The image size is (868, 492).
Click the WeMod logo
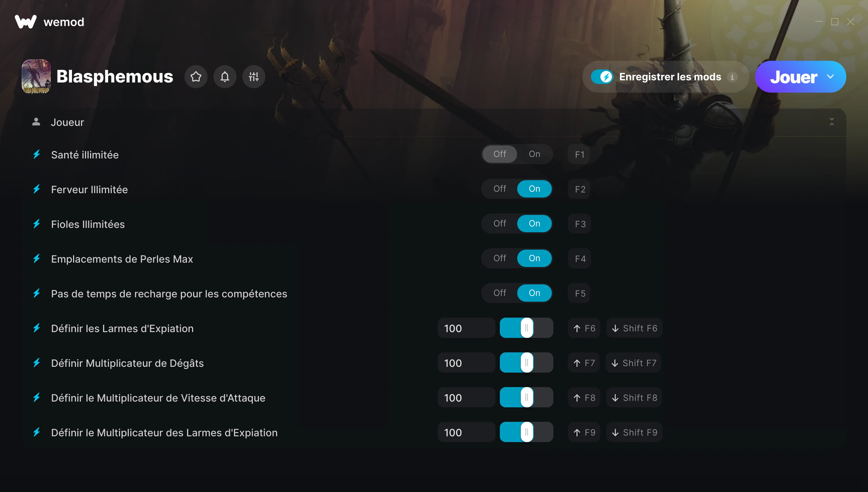(x=26, y=22)
